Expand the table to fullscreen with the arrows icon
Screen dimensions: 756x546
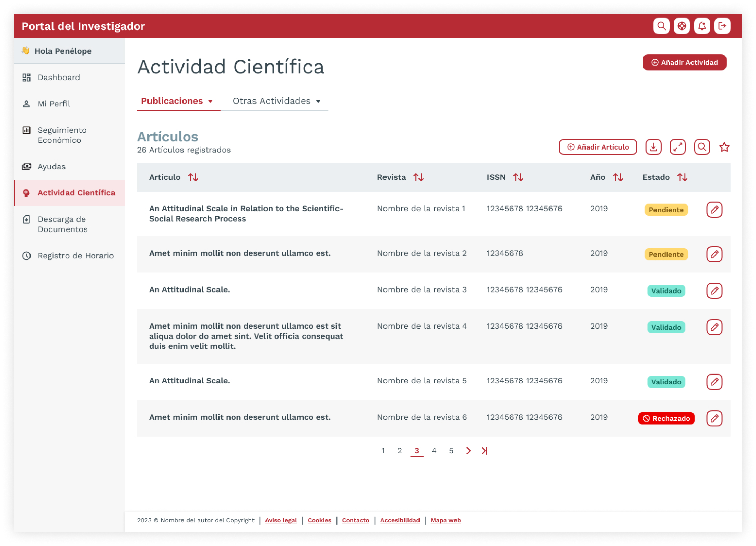[677, 147]
